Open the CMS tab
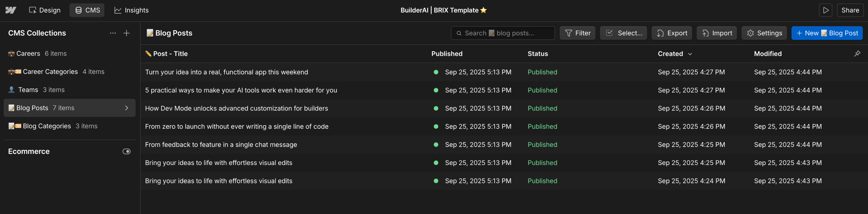868x214 pixels. (x=87, y=10)
